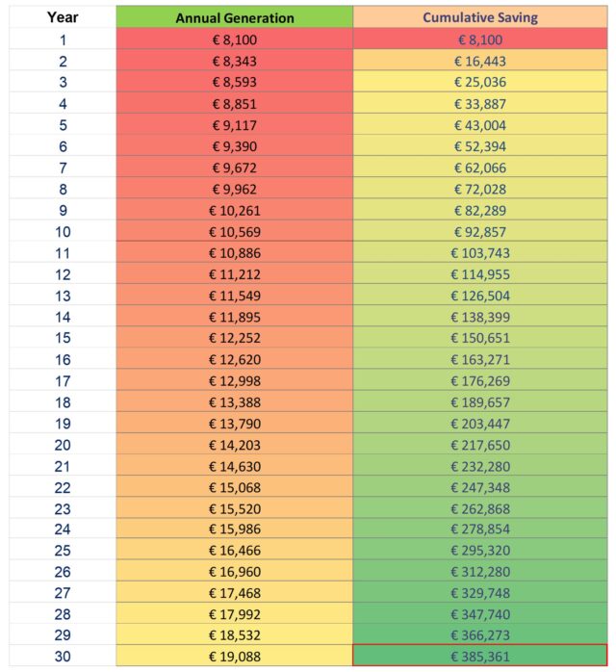Click the Cumulative Saving header cell

pyautogui.click(x=479, y=17)
